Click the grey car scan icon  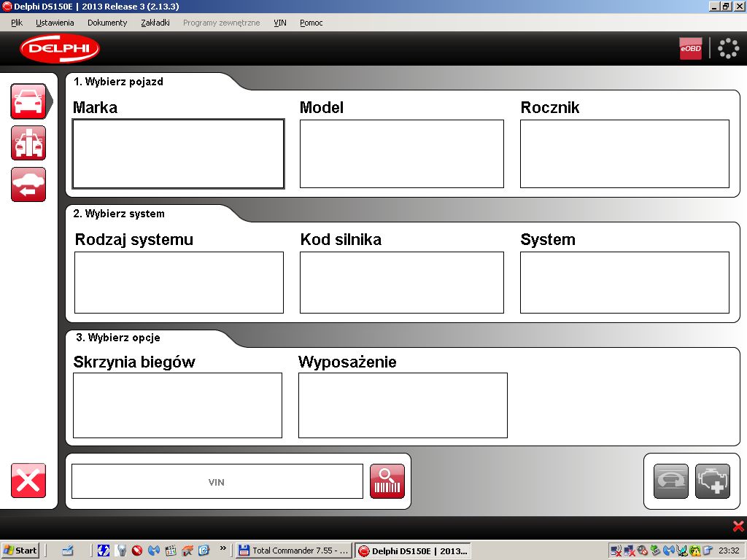click(670, 481)
